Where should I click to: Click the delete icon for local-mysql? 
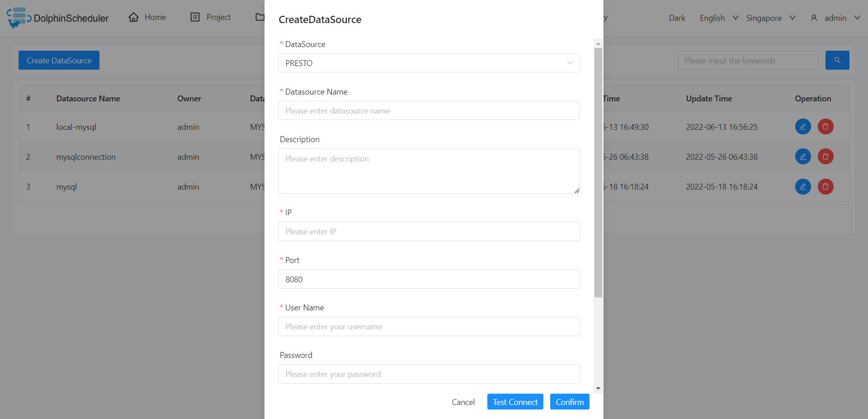pyautogui.click(x=826, y=127)
